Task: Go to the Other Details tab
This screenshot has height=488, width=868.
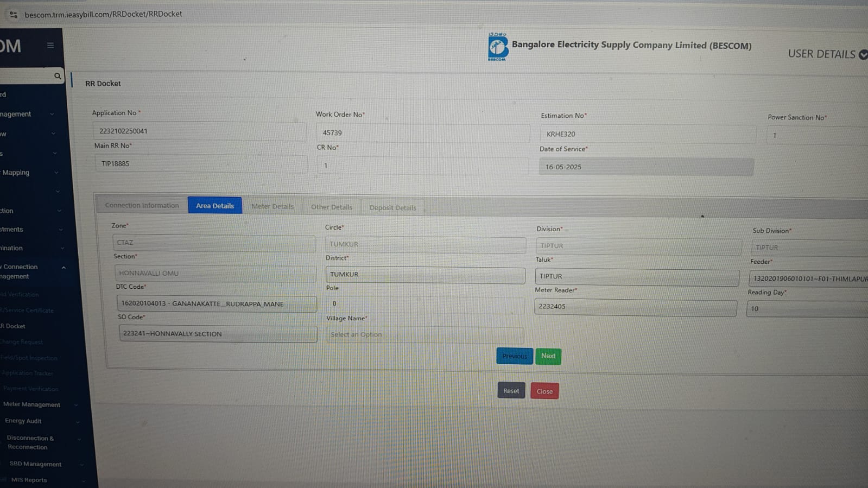Action: [332, 207]
